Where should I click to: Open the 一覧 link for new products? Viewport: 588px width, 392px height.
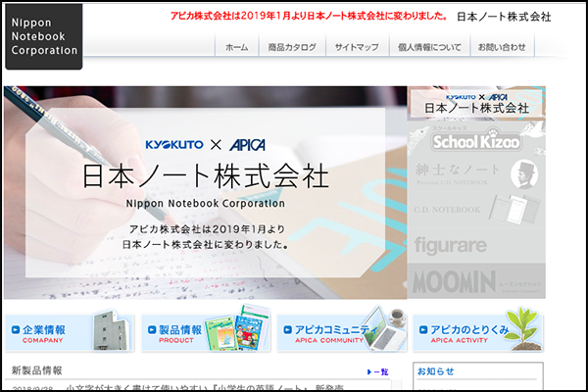point(378,371)
